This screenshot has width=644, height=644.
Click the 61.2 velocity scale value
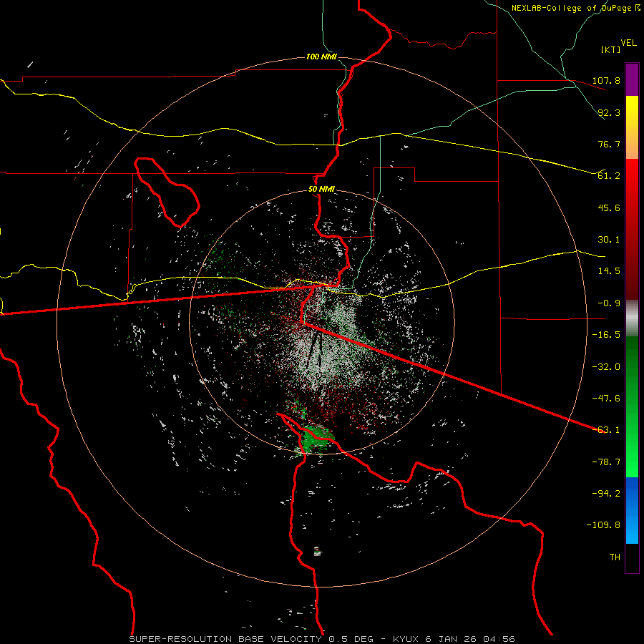pos(609,176)
